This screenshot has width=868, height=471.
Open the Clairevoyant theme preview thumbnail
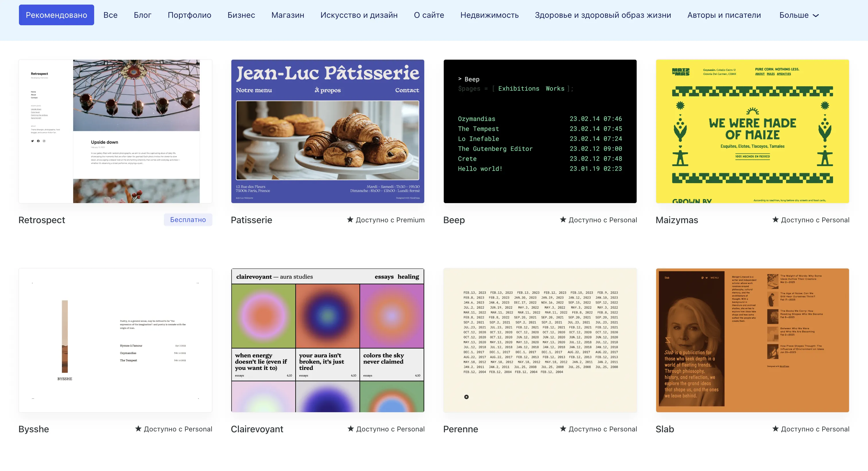pyautogui.click(x=328, y=340)
